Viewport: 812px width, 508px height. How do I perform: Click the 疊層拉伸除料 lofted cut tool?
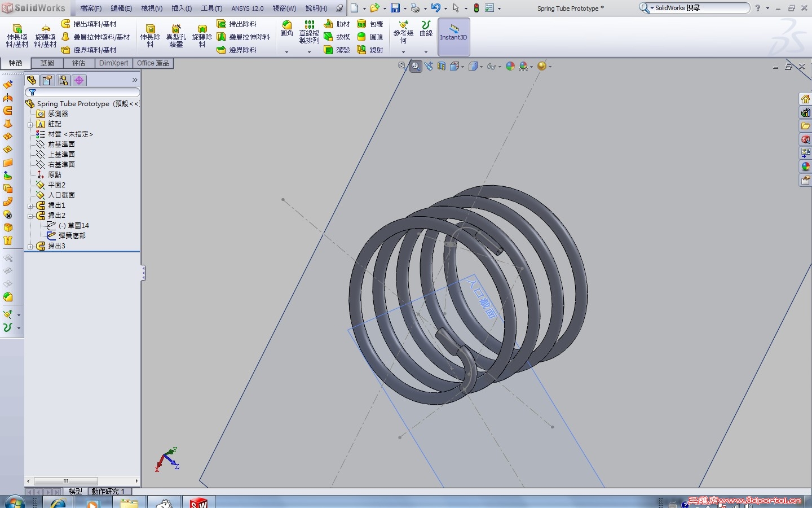(244, 37)
